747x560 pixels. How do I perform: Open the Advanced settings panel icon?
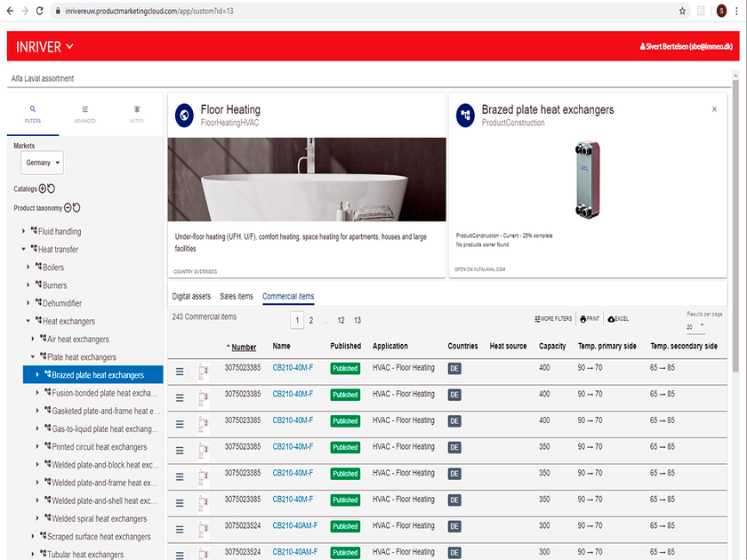coord(84,109)
